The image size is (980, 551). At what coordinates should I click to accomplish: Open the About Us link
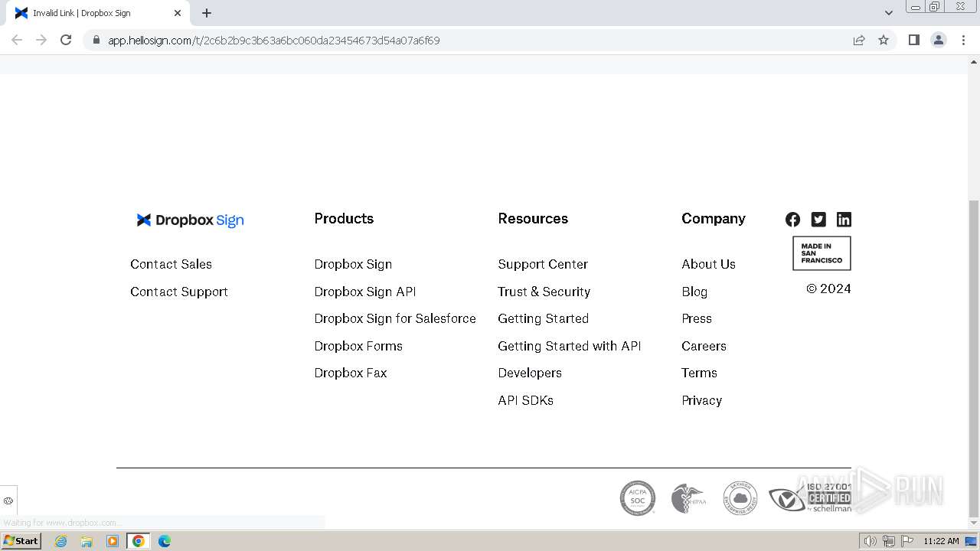(x=708, y=264)
